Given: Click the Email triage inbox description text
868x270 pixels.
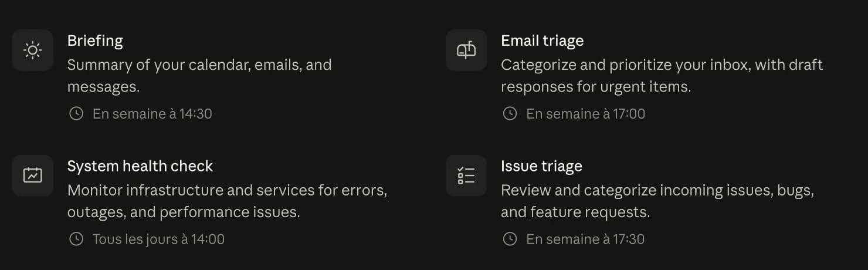Looking at the screenshot, I should (662, 76).
